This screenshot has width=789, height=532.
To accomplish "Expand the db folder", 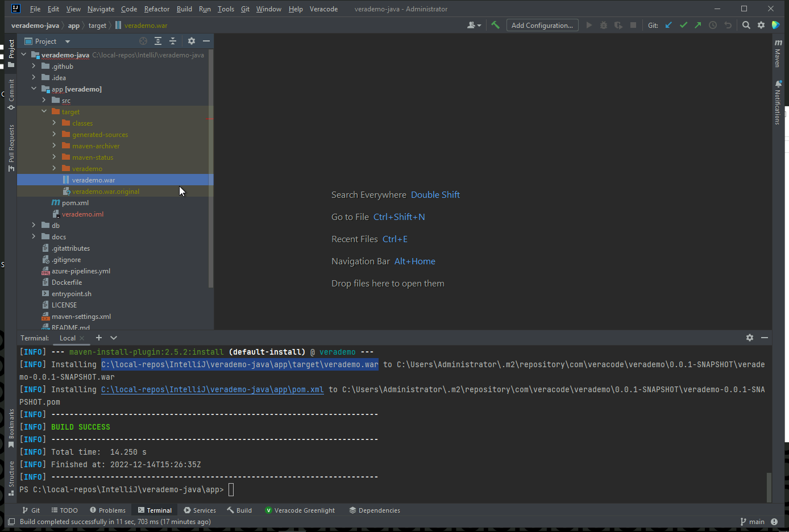I will pyautogui.click(x=34, y=225).
